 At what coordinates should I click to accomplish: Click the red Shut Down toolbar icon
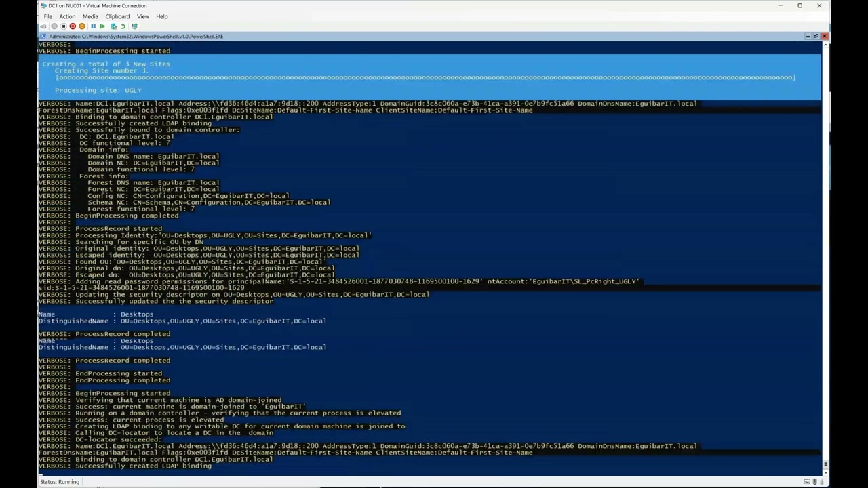pos(73,26)
